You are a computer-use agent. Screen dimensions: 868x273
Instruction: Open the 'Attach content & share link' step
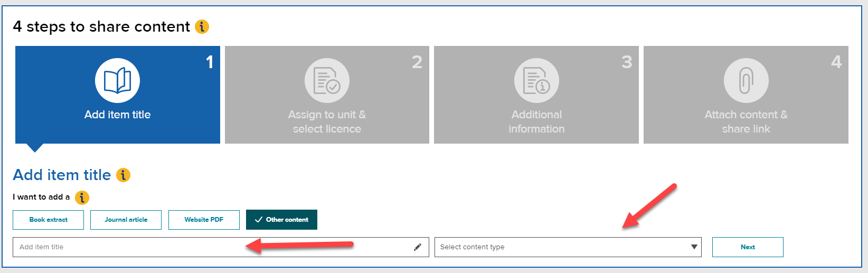click(x=746, y=95)
